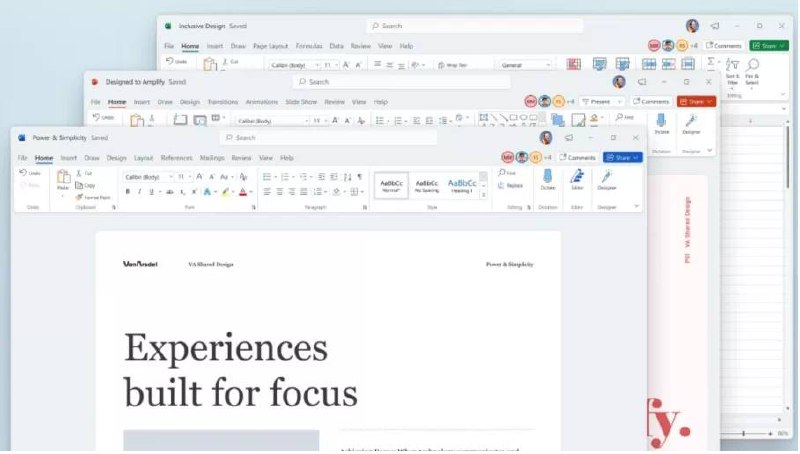Open the References tab in Word
This screenshot has width=800, height=454.
coord(176,158)
